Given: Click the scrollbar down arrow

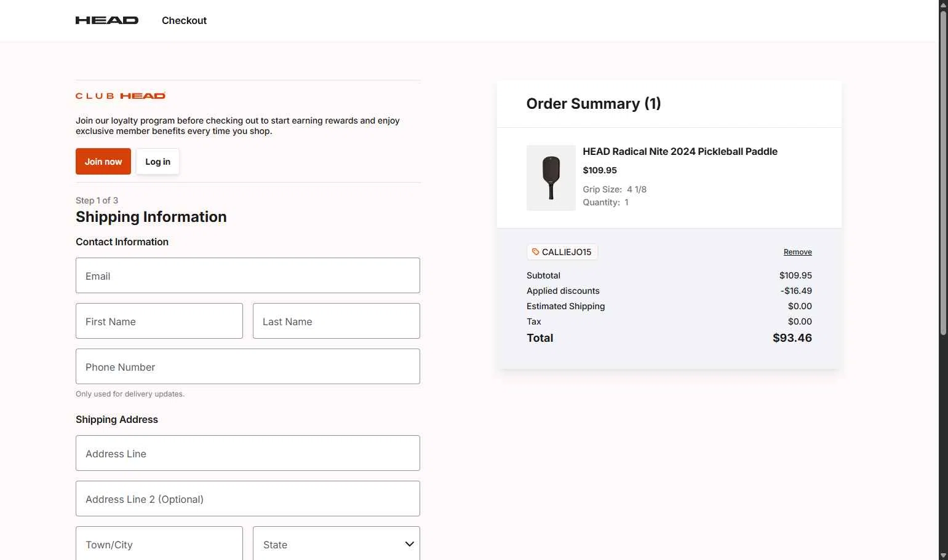Looking at the screenshot, I should click(943, 555).
